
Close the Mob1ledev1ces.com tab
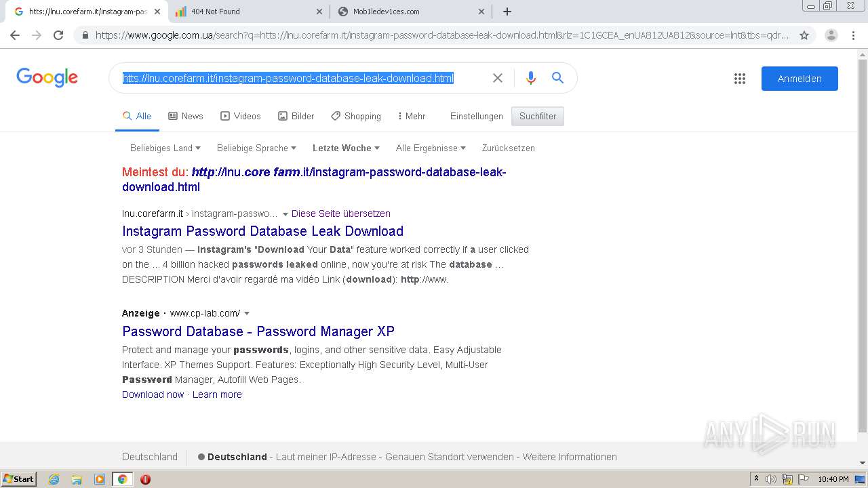pos(481,12)
